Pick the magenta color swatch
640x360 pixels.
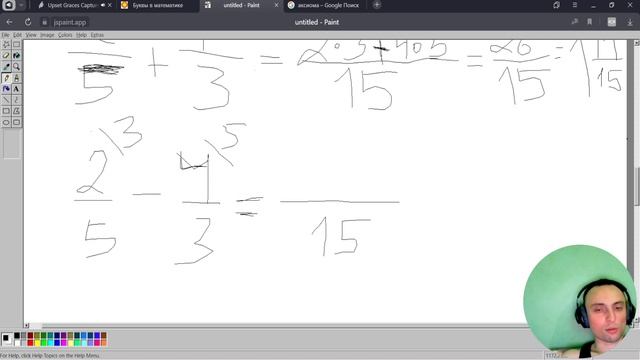point(64,342)
